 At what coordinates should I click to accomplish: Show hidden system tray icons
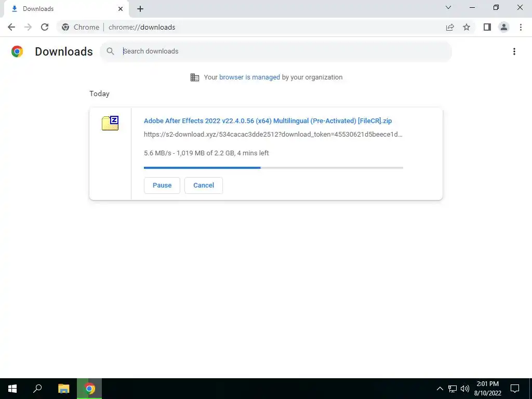click(440, 389)
